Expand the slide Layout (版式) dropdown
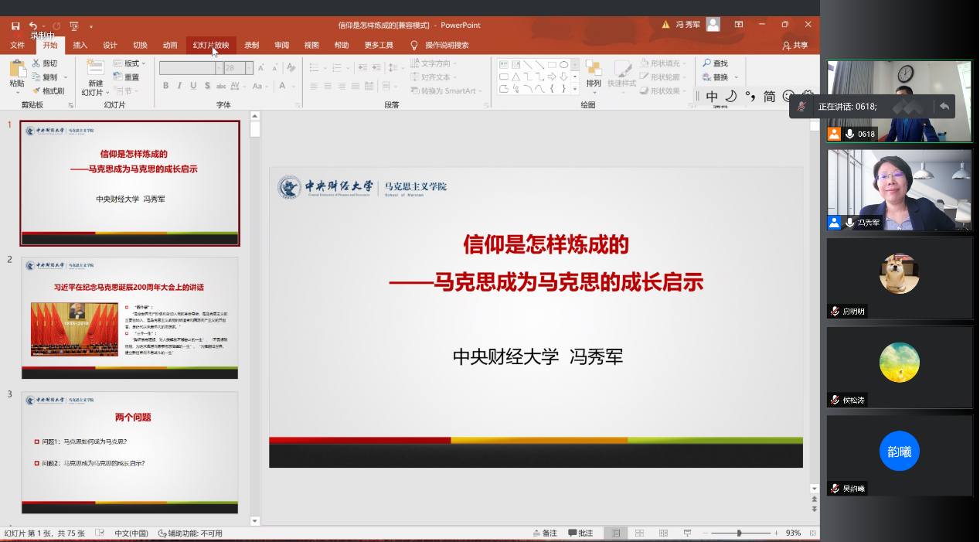 coord(131,63)
